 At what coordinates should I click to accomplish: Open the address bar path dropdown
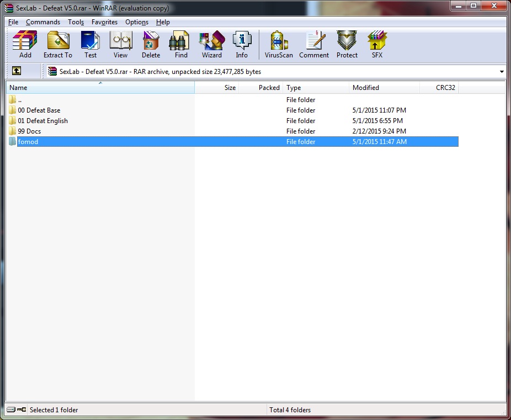502,71
